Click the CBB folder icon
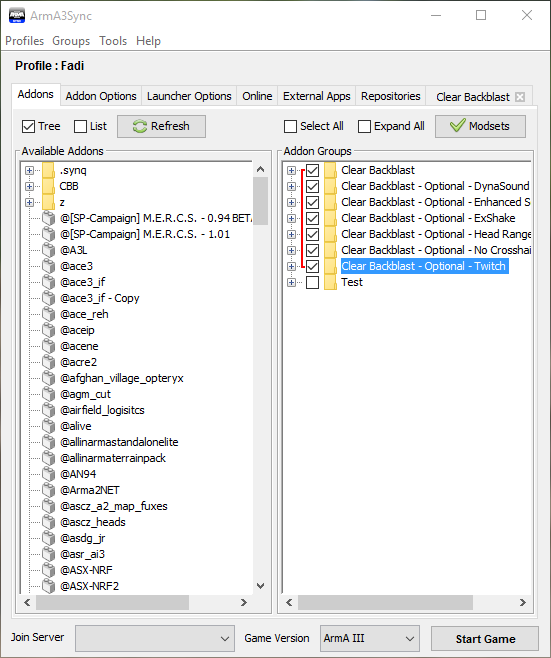Image resolution: width=551 pixels, height=658 pixels. point(48,186)
